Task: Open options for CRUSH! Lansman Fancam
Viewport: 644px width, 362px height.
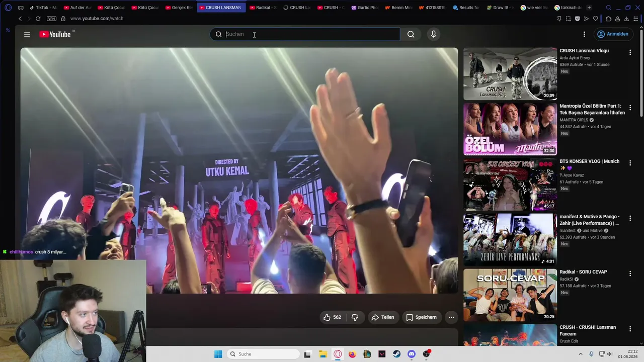Action: 630,329
